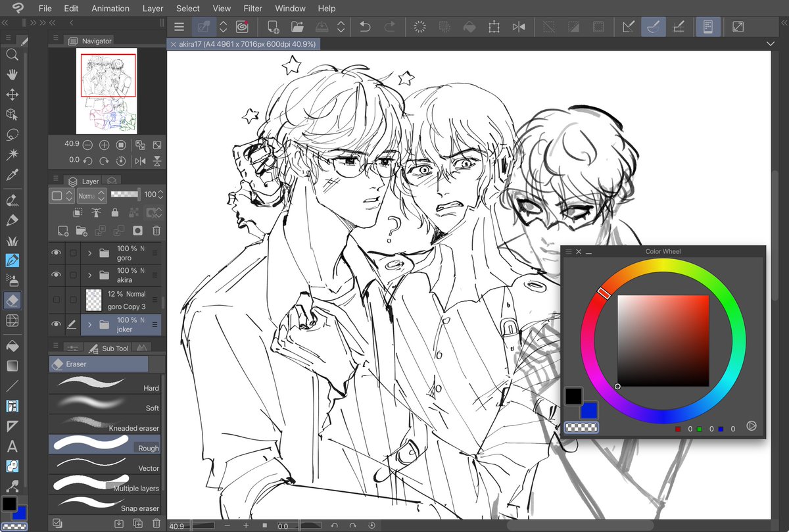Viewport: 789px width, 532px height.
Task: Select the Balloon tool
Action: coord(12,466)
